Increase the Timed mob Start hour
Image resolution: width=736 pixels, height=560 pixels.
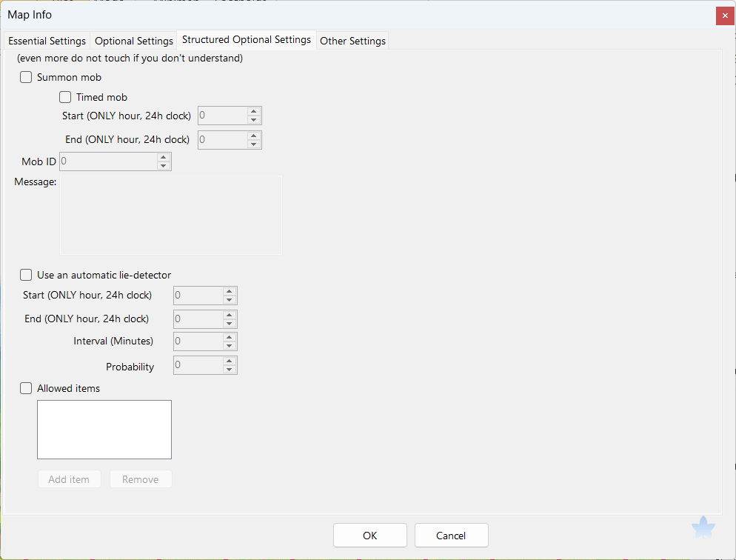tap(253, 111)
